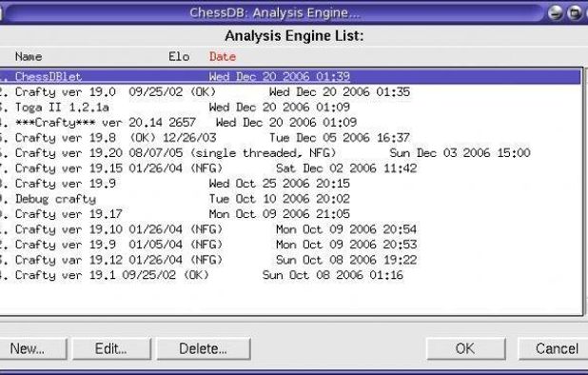
Task: Select the Crafty ver 19.17 row
Action: tap(290, 214)
